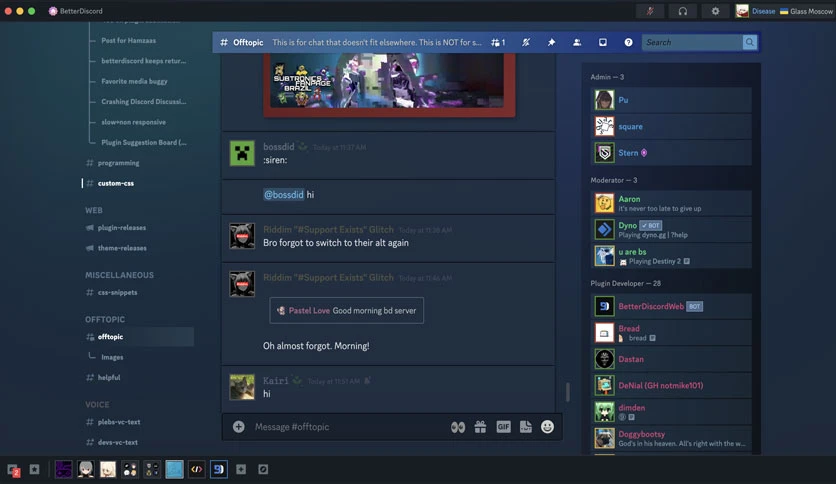The image size is (836, 484).
Task: Open the help question mark icon
Action: click(x=628, y=42)
